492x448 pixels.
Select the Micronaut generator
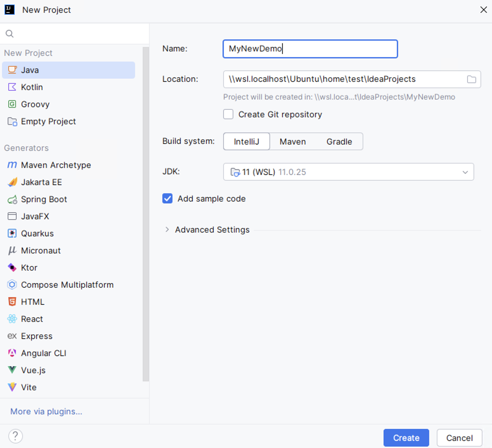(x=41, y=250)
